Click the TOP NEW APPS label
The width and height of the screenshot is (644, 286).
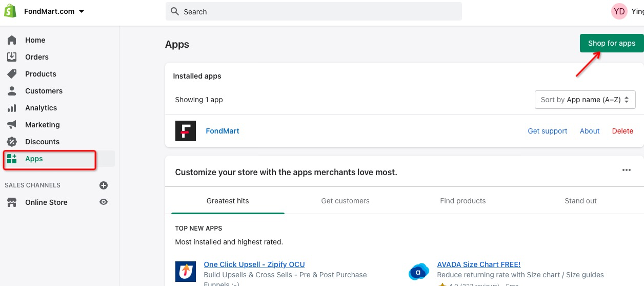(x=198, y=228)
